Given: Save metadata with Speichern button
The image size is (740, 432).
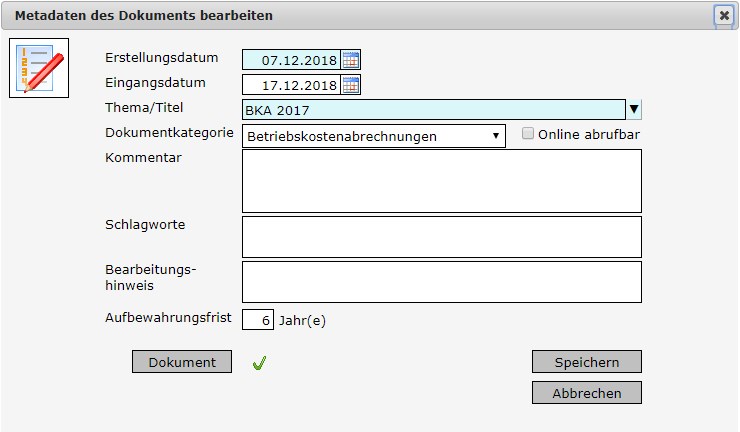Looking at the screenshot, I should point(587,362).
